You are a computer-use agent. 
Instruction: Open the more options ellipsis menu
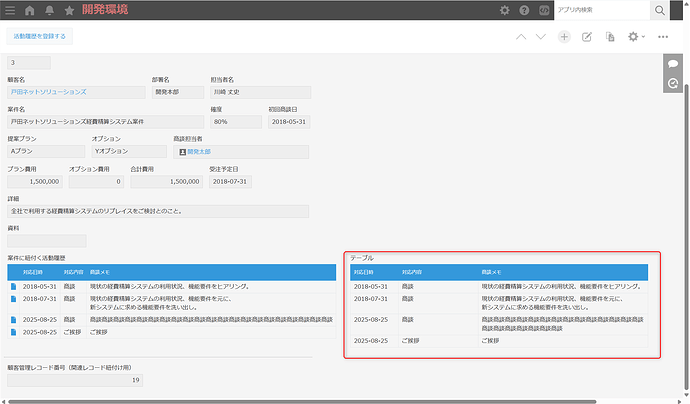(x=663, y=37)
